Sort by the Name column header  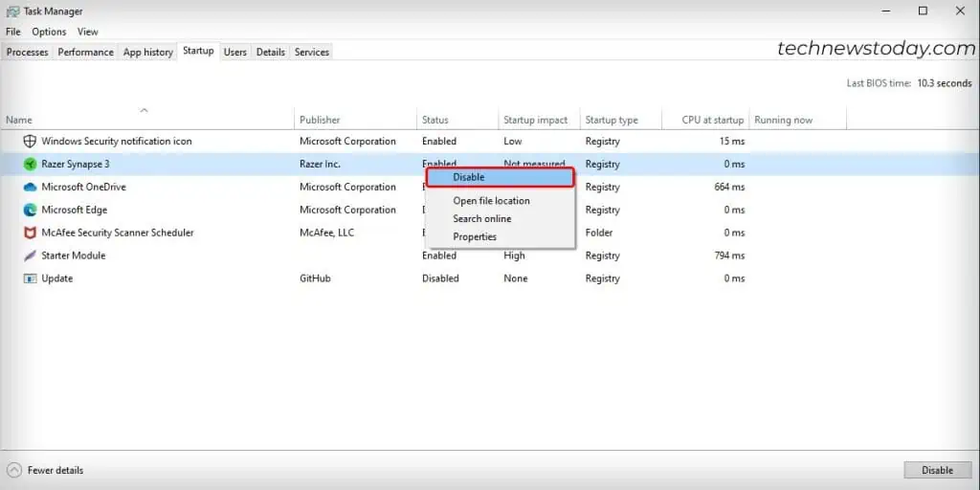(x=148, y=120)
